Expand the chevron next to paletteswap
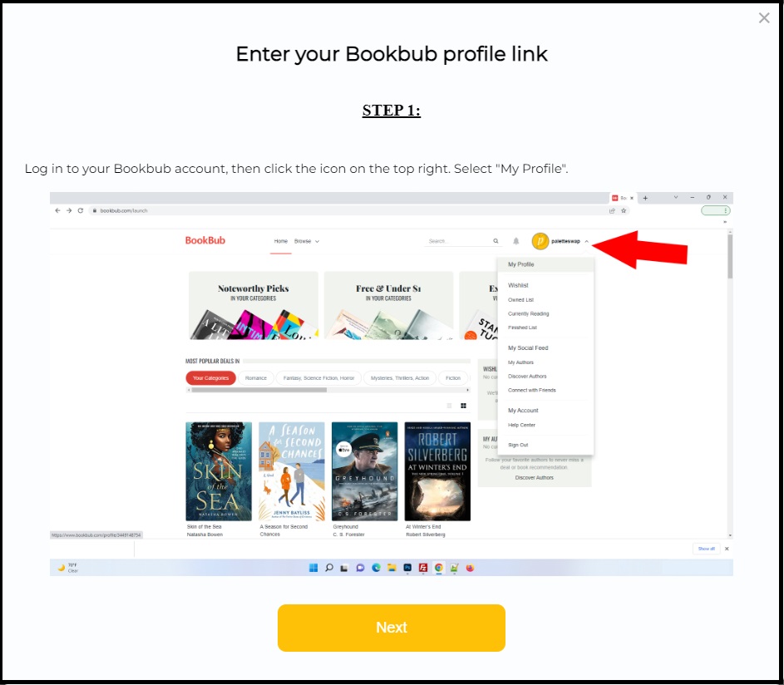The height and width of the screenshot is (685, 784). (x=586, y=242)
